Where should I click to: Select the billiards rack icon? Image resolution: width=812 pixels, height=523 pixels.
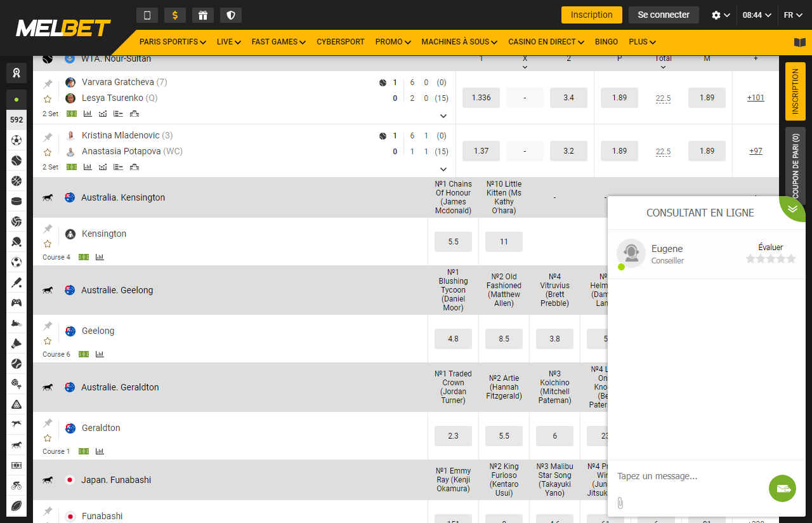click(x=16, y=404)
